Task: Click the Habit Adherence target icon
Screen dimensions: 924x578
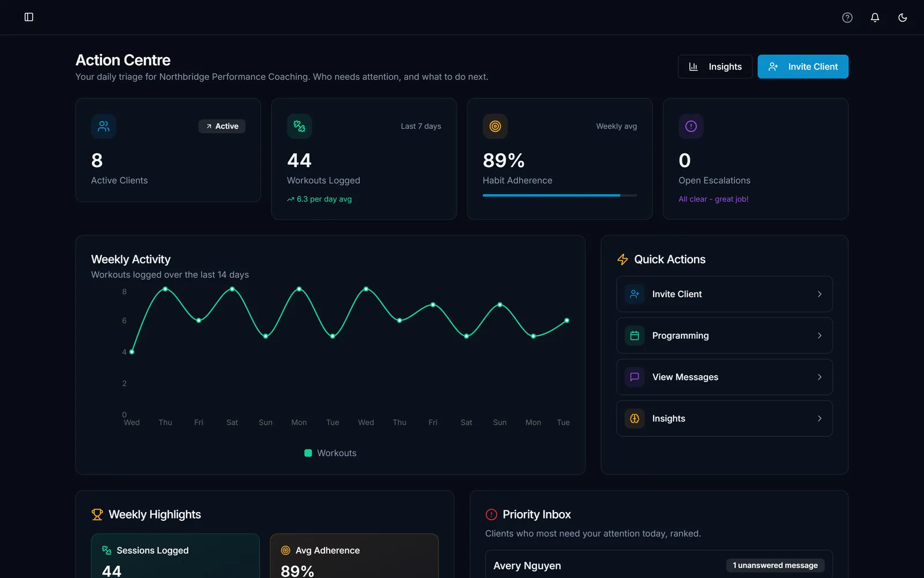Action: point(495,126)
